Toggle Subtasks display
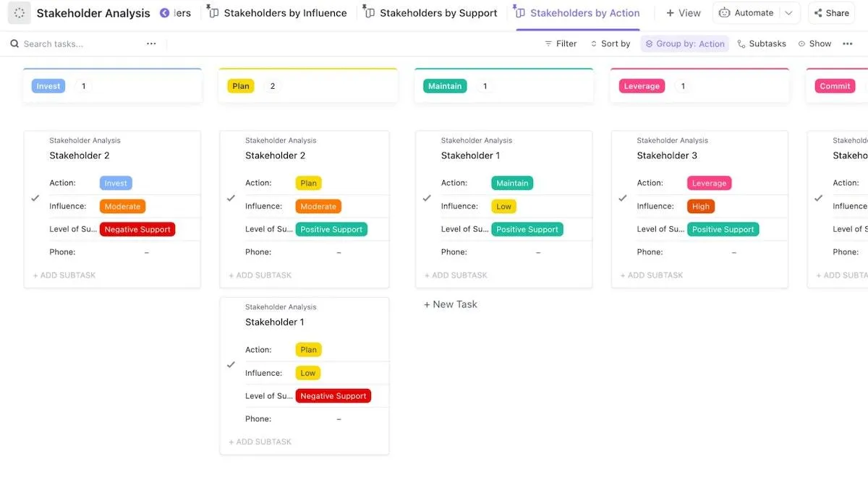Image resolution: width=868 pixels, height=477 pixels. (x=762, y=44)
